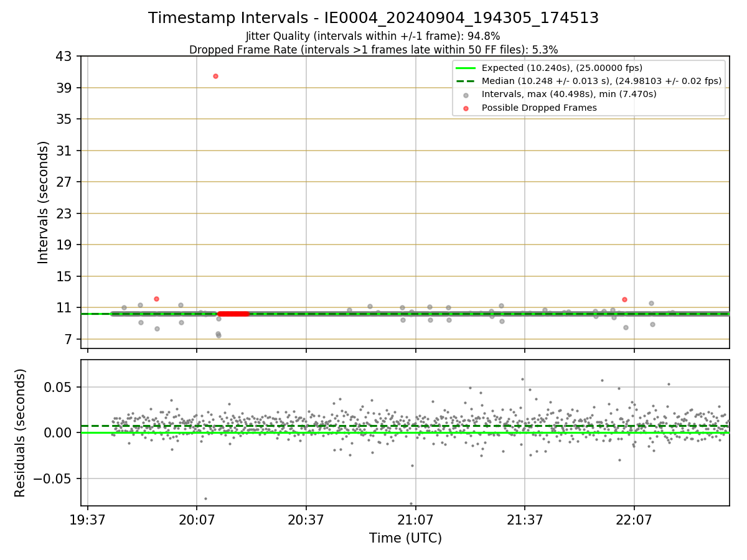
Task: Click the '7' y-axis tick label
Action: pyautogui.click(x=68, y=339)
